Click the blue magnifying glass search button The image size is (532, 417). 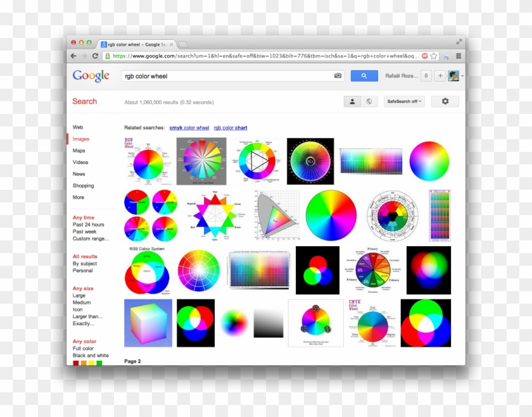(x=364, y=75)
